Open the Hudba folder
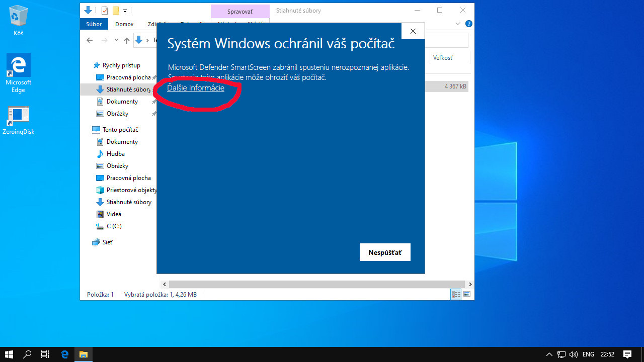Viewport: 644px width, 362px height. (x=115, y=154)
